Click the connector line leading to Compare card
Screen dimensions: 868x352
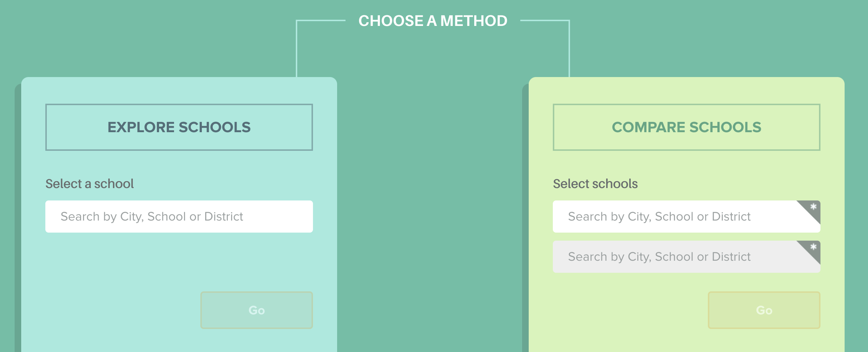pyautogui.click(x=569, y=47)
